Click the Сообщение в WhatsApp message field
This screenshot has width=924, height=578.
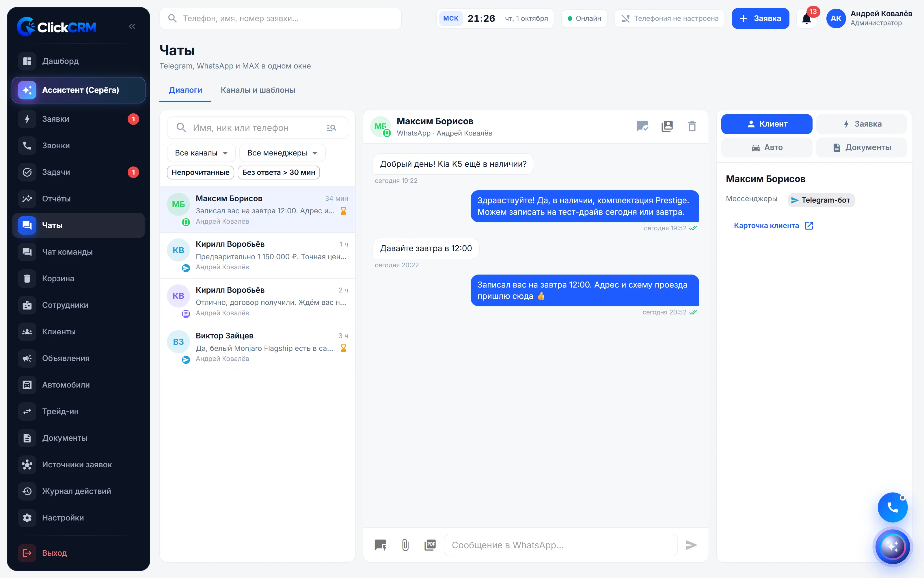pos(560,545)
